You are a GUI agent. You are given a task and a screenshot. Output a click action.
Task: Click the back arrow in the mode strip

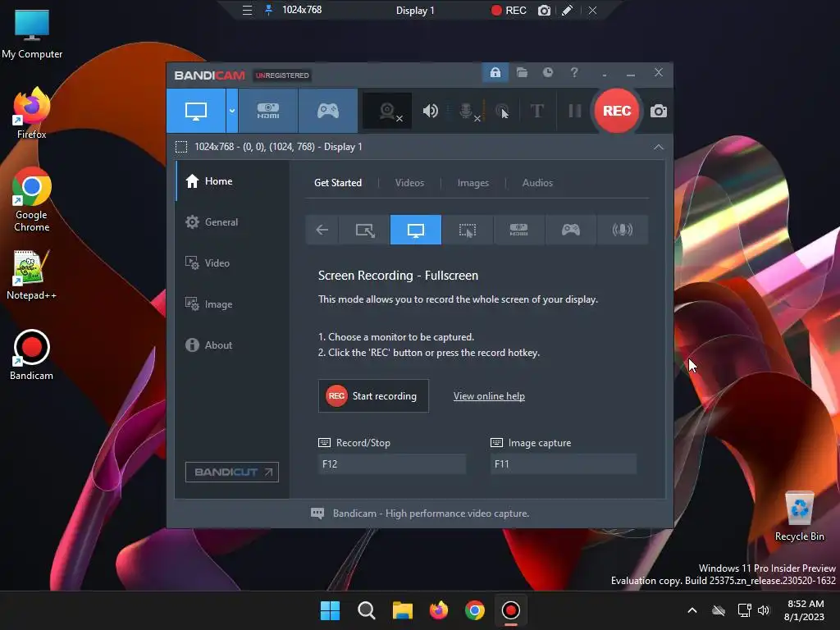tap(322, 230)
